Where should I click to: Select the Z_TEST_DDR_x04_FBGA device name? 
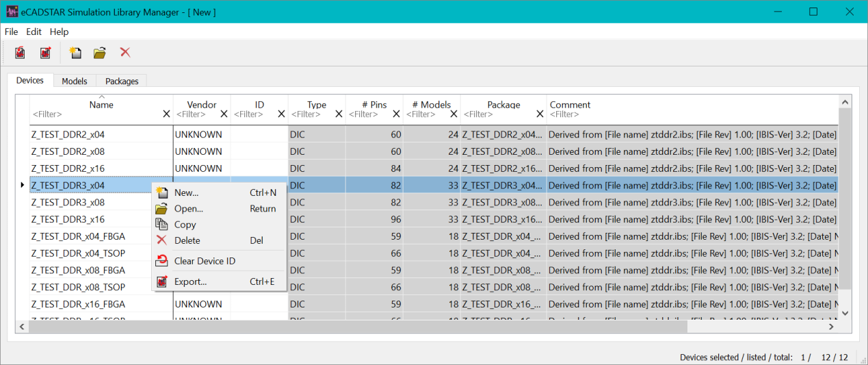[x=78, y=236]
